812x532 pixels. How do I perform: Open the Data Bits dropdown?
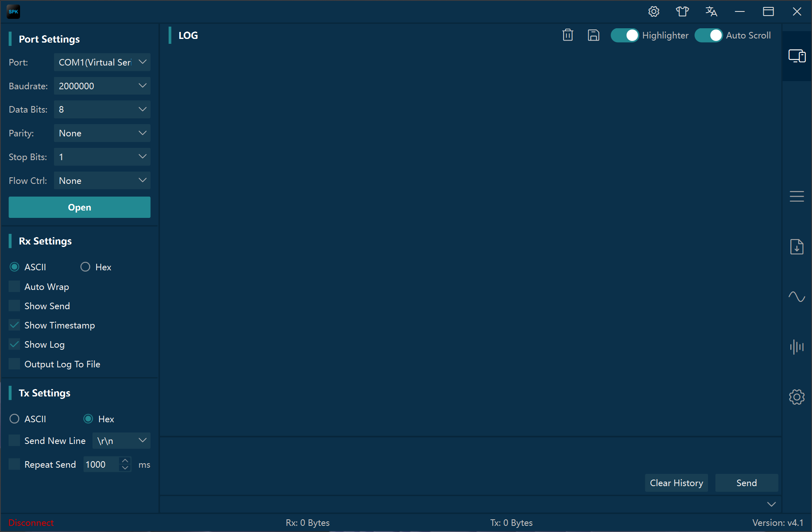102,109
